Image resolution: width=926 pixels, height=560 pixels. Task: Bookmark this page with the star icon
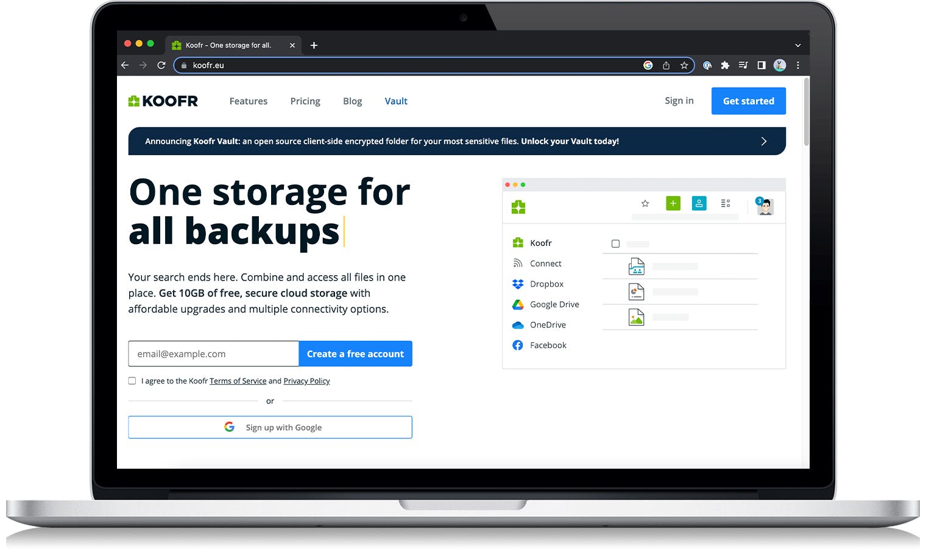pos(684,65)
